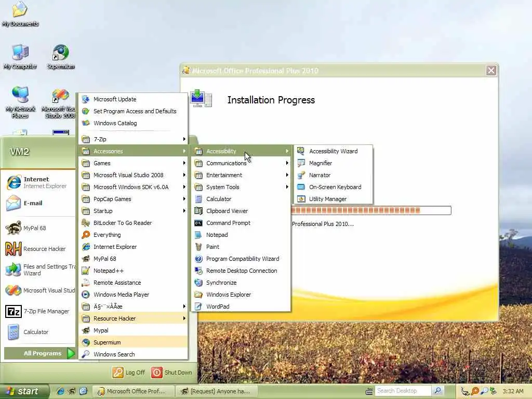Open the My Computer desktop icon

[x=20, y=56]
